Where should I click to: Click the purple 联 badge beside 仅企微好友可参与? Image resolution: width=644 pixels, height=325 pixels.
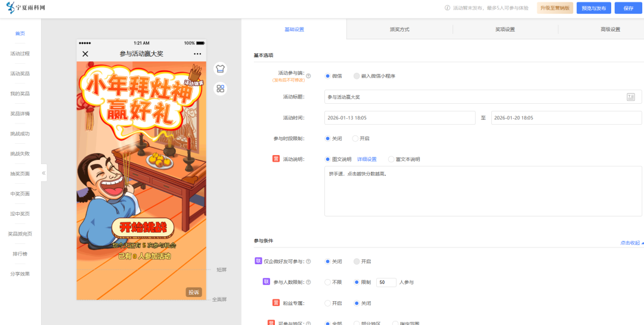click(258, 261)
